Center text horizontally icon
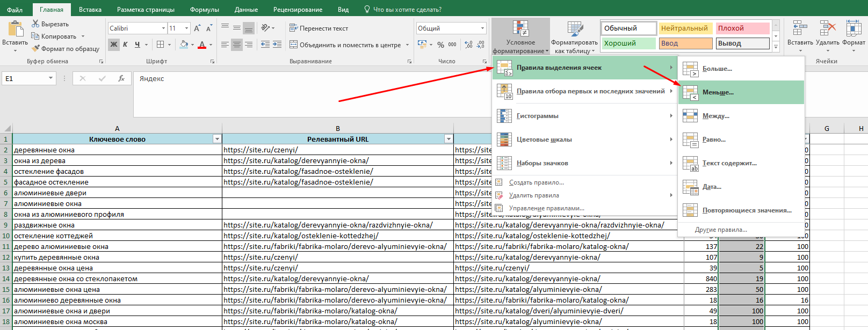Viewport: 868px width, 330px height. click(x=237, y=45)
